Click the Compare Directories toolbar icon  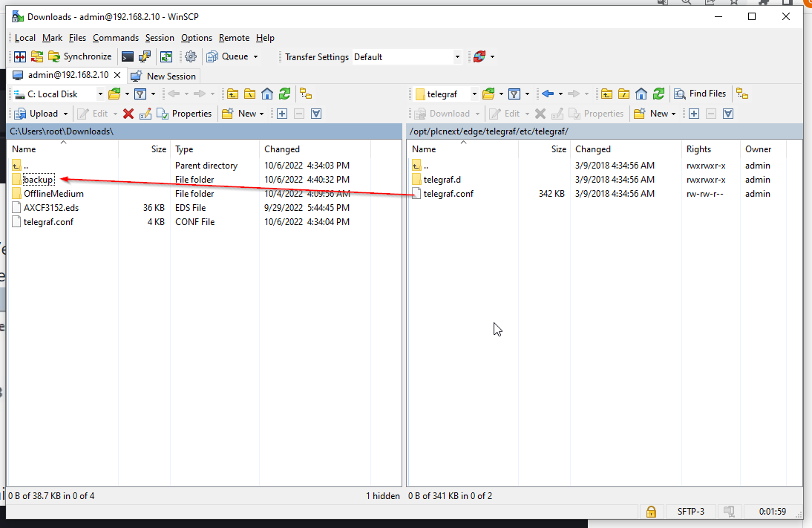pos(20,56)
